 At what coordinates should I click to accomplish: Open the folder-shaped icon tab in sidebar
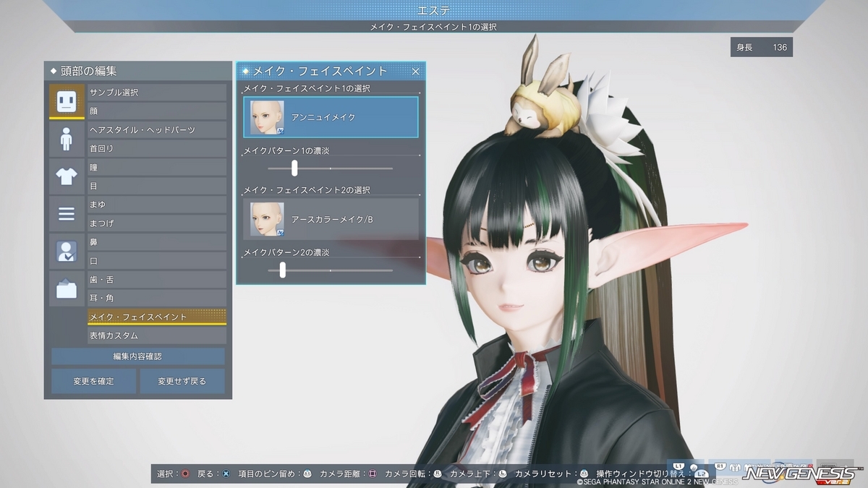67,289
